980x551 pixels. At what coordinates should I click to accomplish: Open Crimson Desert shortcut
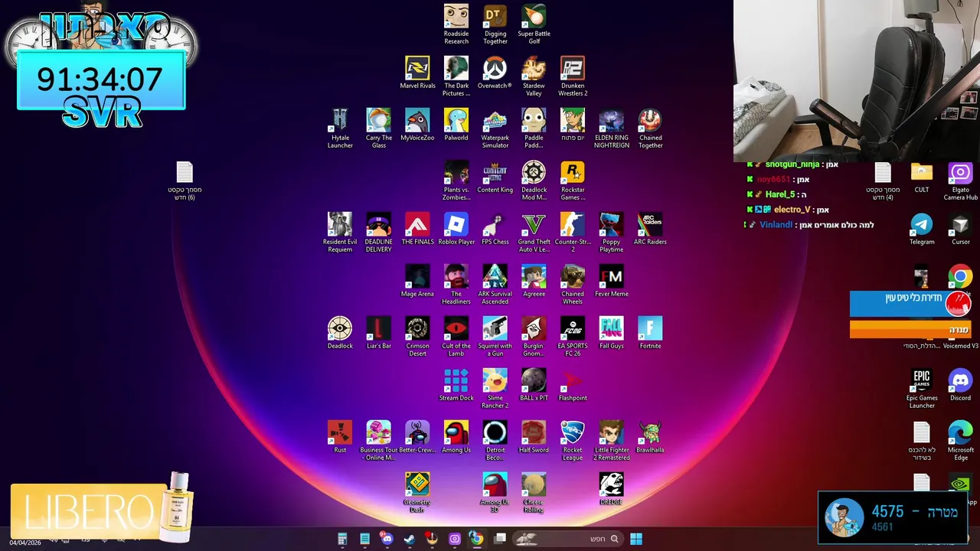click(417, 337)
